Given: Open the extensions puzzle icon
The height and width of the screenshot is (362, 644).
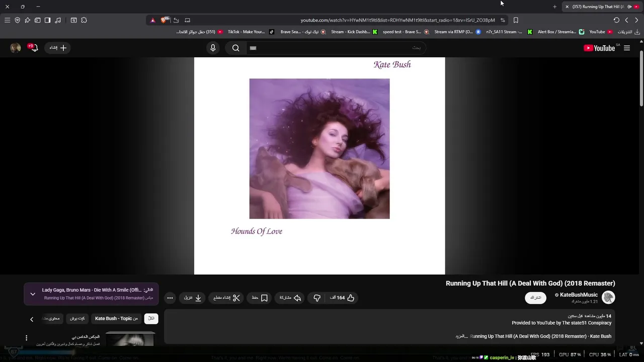Looking at the screenshot, I should click(x=84, y=20).
